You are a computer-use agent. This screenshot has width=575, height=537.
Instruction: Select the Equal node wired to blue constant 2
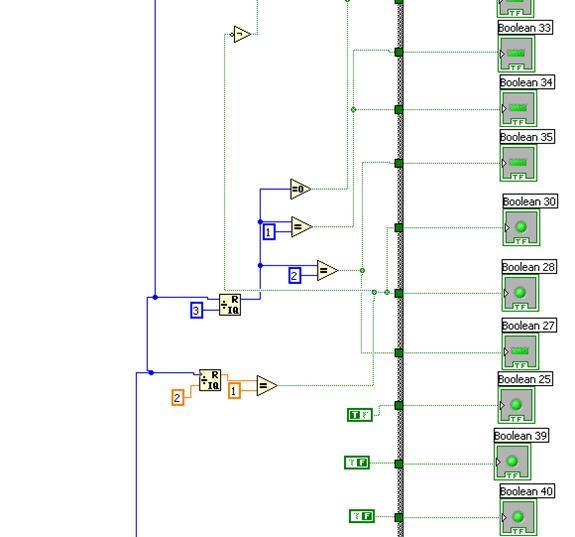[327, 271]
